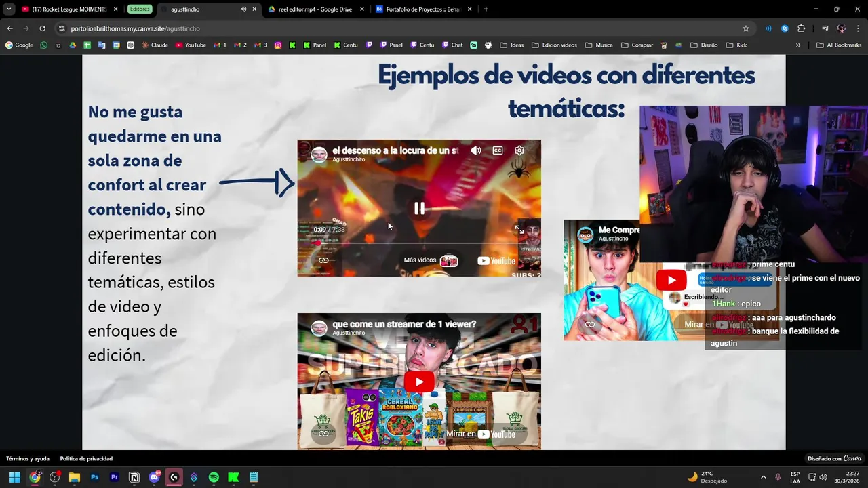Open settings gear on the playing video
The width and height of the screenshot is (868, 488).
pos(519,150)
